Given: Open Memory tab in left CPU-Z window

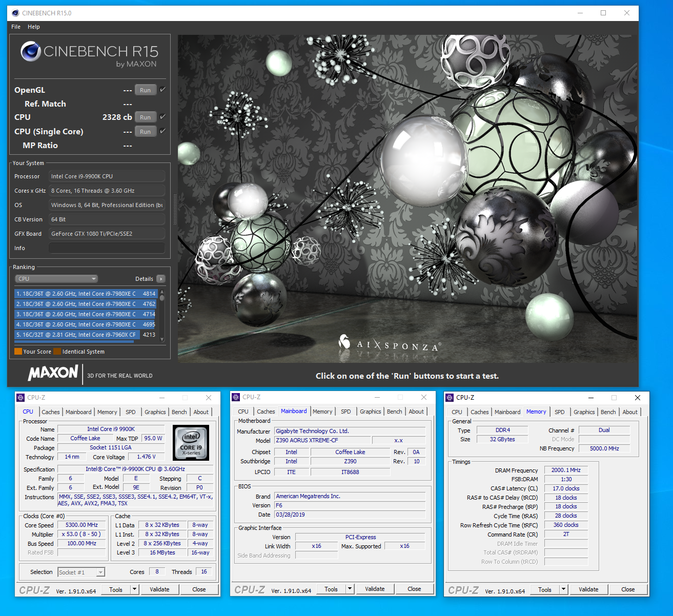Looking at the screenshot, I should click(107, 412).
